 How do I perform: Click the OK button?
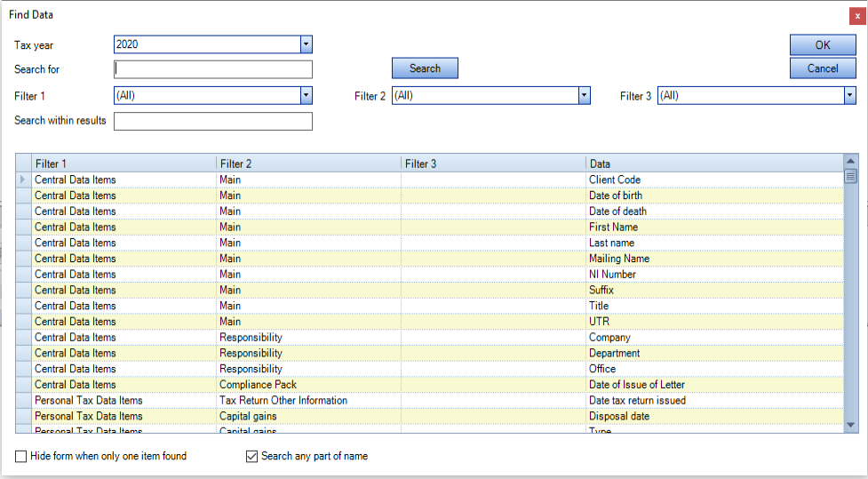pos(823,44)
